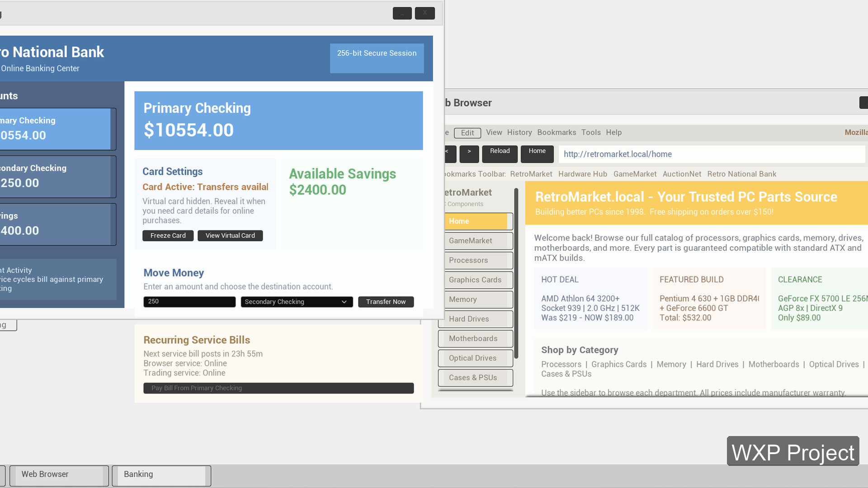Open the Retro National Bank bookmark
The height and width of the screenshot is (488, 868).
coord(741,174)
